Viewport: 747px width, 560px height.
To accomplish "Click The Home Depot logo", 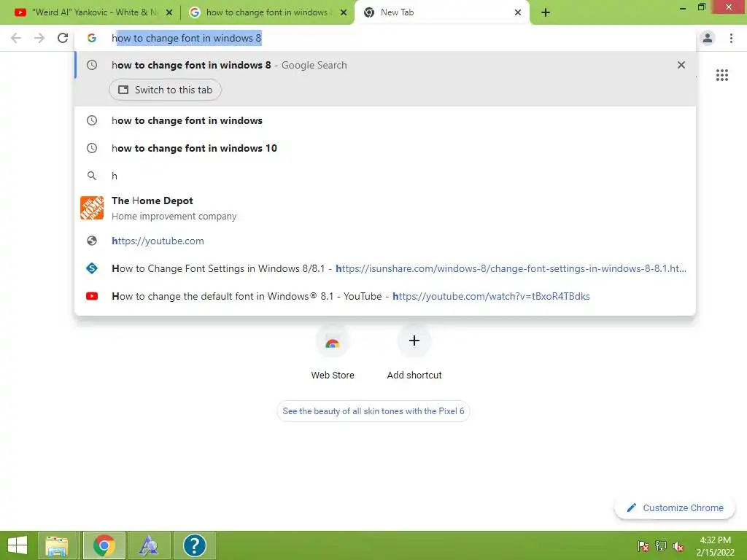I will (92, 208).
